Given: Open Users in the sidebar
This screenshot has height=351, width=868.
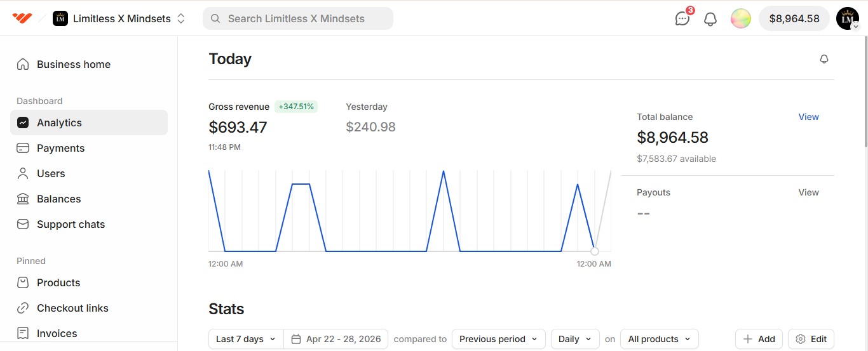Looking at the screenshot, I should coord(89,173).
